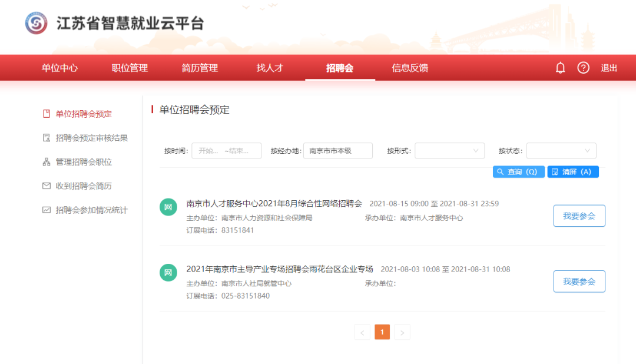Click phone number 83151841
This screenshot has width=636, height=364.
point(237,230)
